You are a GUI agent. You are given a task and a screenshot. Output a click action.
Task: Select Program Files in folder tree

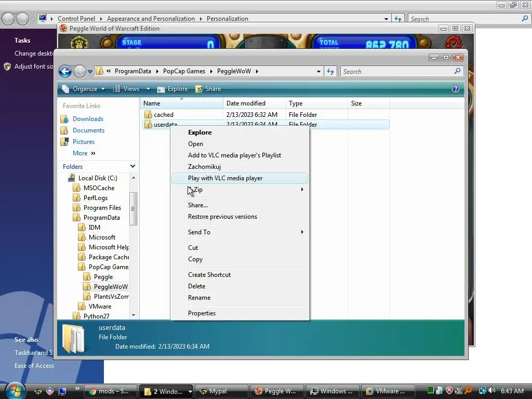click(102, 208)
